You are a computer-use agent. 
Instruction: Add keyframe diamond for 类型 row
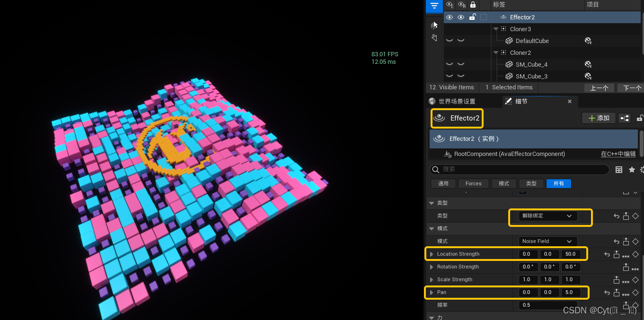[635, 216]
